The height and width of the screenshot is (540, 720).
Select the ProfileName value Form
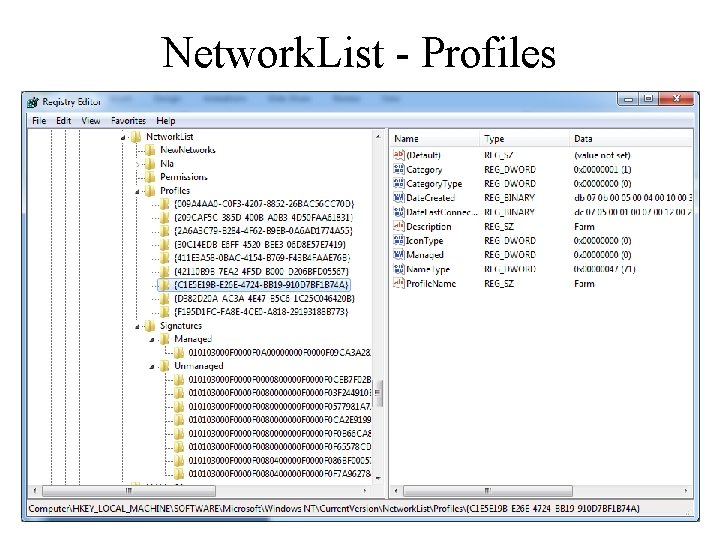tap(584, 284)
